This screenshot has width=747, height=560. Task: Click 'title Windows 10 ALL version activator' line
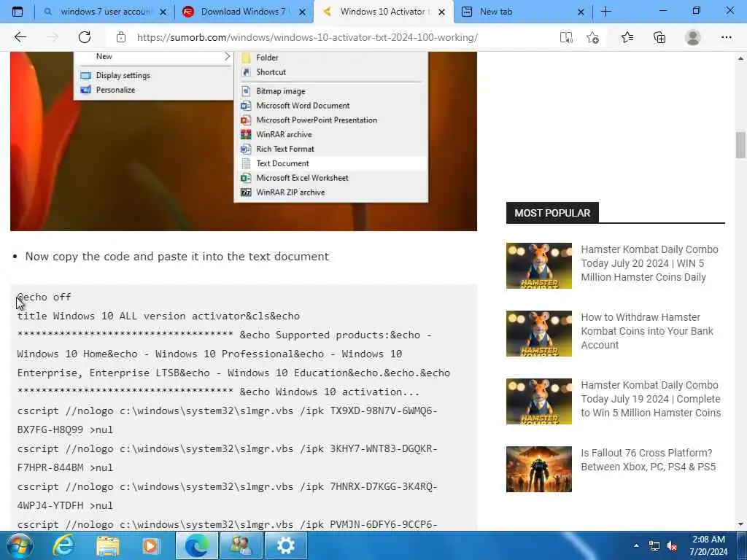158,316
